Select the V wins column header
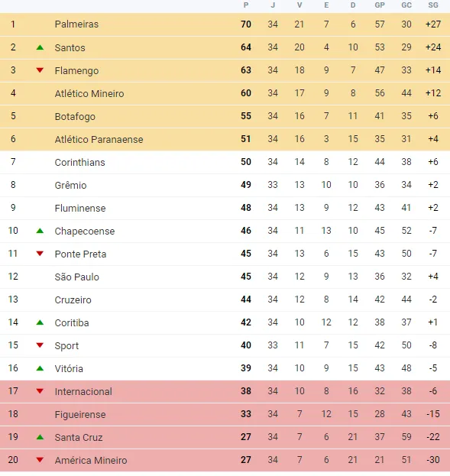450x476 pixels. click(x=299, y=5)
